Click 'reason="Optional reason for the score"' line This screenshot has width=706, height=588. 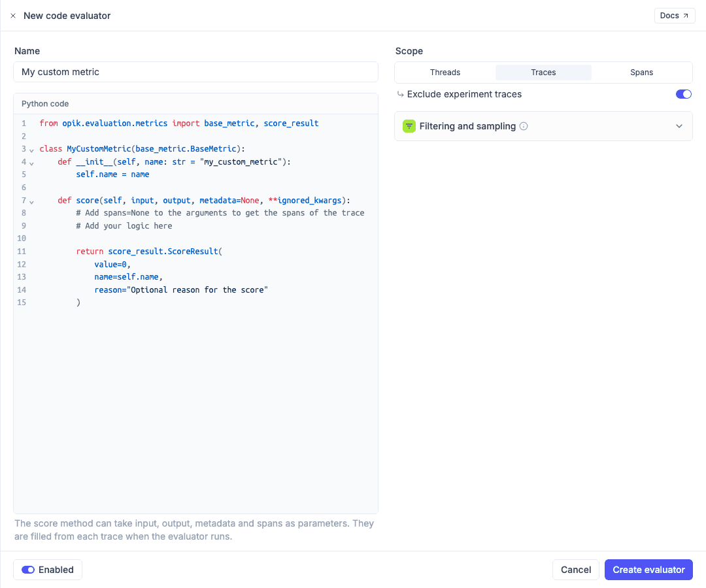tap(181, 290)
